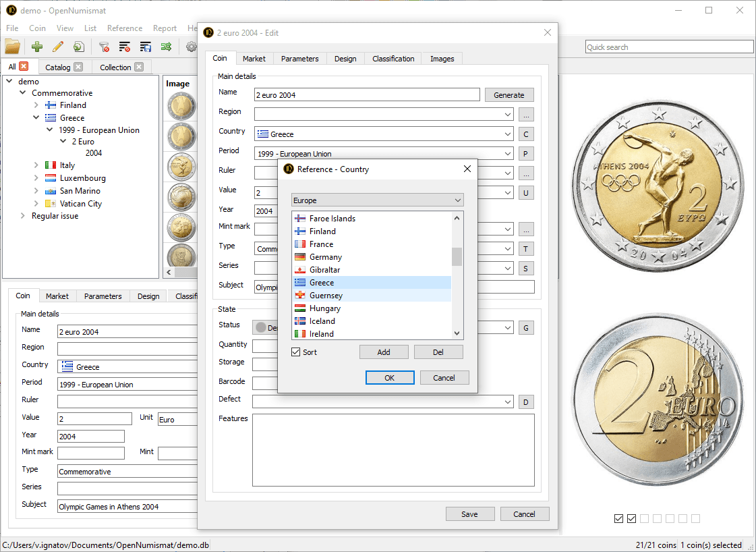
Task: Switch to the Images tab
Action: click(442, 59)
